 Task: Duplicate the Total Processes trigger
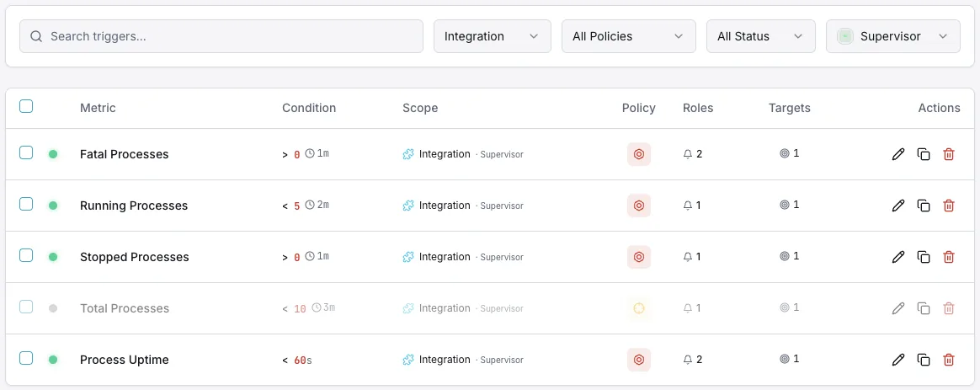point(923,308)
